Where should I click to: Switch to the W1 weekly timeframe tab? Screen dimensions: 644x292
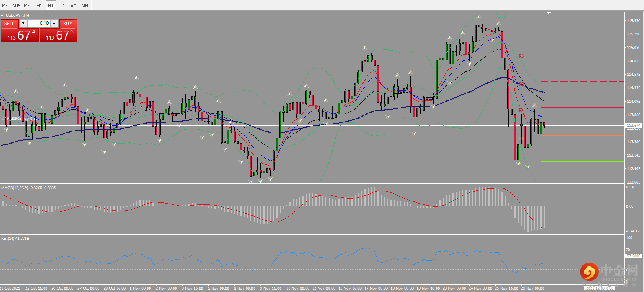click(x=74, y=5)
